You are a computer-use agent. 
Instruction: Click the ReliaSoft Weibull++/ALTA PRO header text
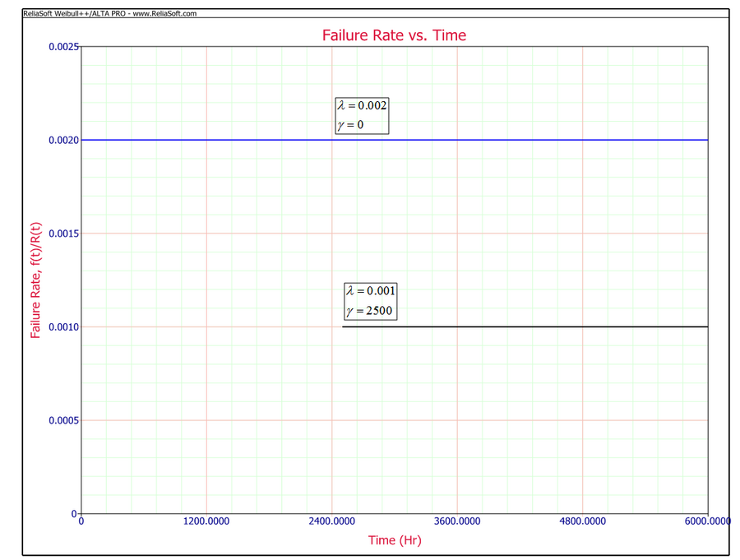(x=109, y=13)
